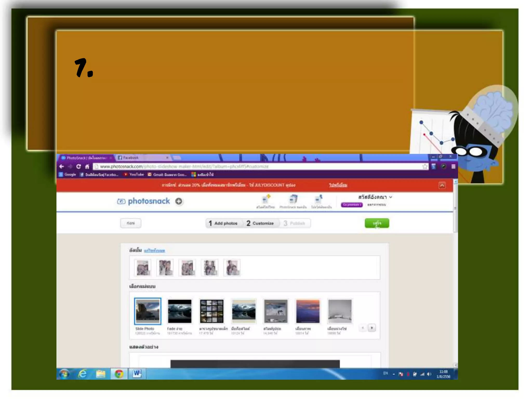532x399 pixels.
Task: Click the green finish button
Action: (377, 223)
